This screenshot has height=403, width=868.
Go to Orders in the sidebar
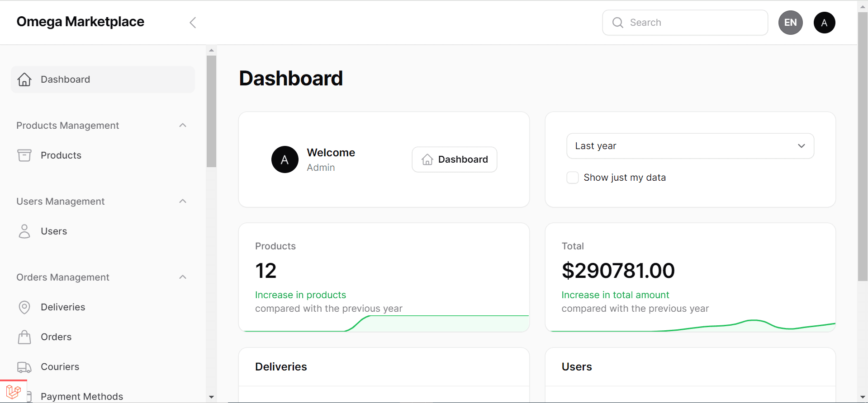103,337
